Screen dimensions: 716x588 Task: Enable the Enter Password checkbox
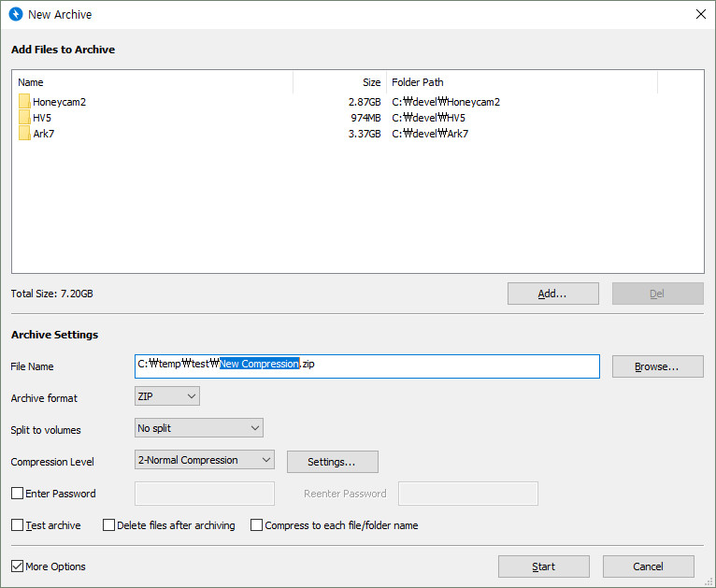18,493
